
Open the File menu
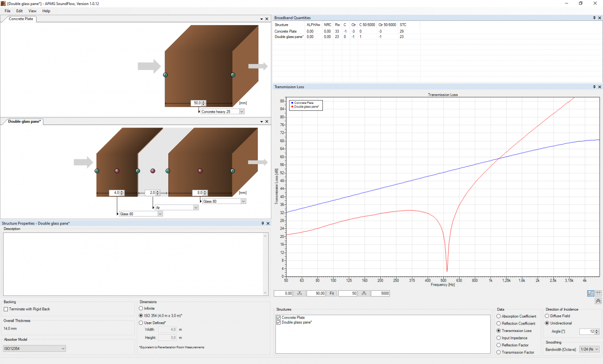(7, 11)
